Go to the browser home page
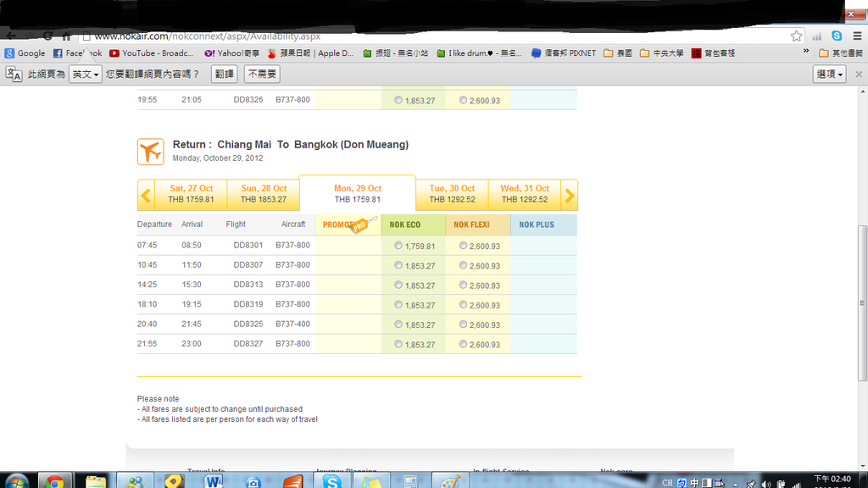This screenshot has width=868, height=488. click(66, 36)
